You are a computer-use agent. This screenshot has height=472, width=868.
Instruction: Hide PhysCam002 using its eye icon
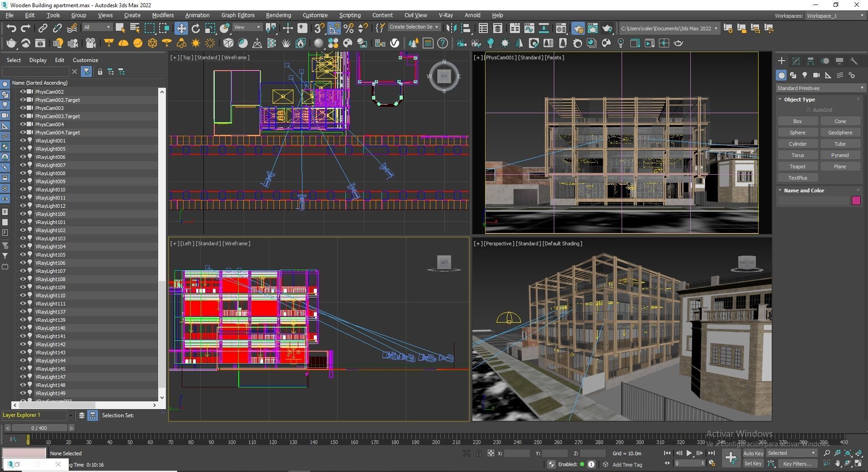tap(23, 92)
